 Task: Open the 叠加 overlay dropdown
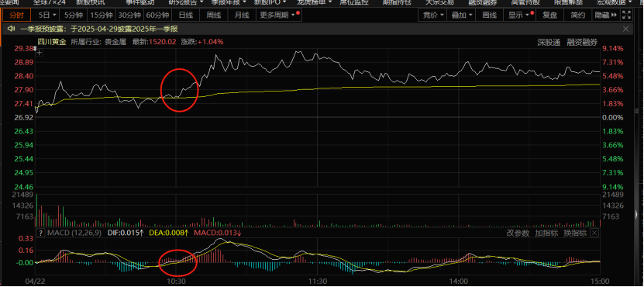click(462, 16)
